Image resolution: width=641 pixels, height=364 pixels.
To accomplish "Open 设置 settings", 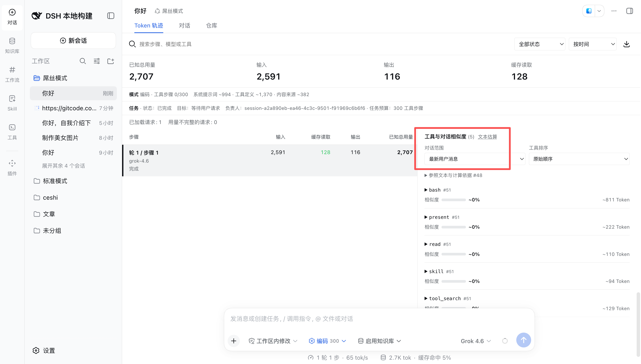I will (44, 350).
